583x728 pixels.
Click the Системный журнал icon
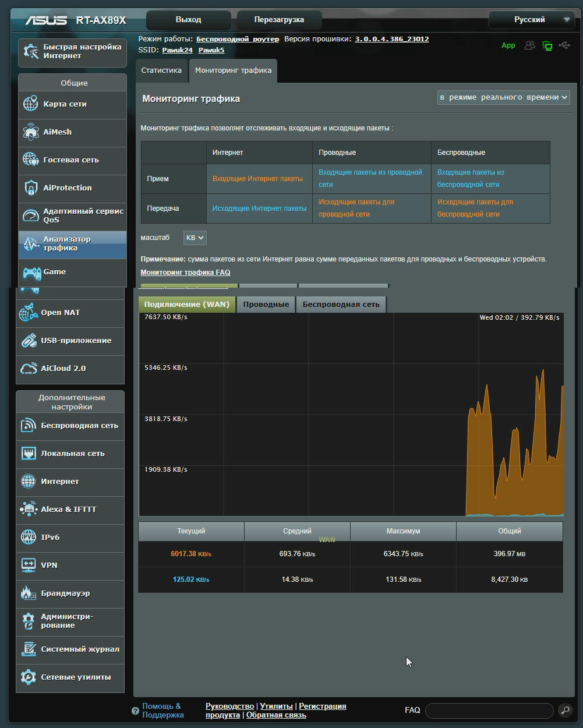coord(28,649)
